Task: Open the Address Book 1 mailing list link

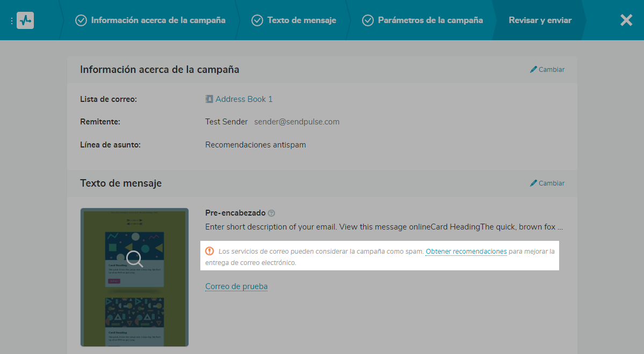Action: coord(244,99)
